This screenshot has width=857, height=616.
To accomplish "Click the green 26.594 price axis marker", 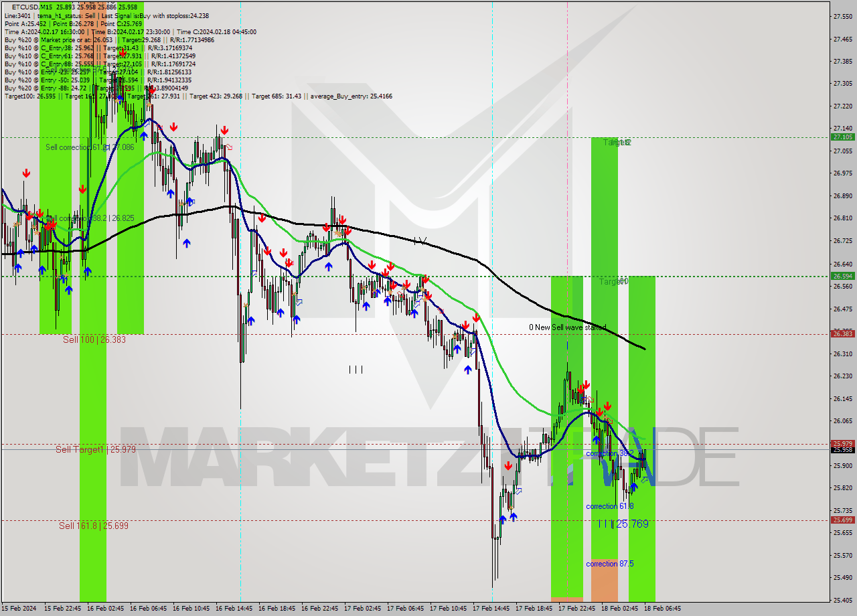I will (x=842, y=276).
